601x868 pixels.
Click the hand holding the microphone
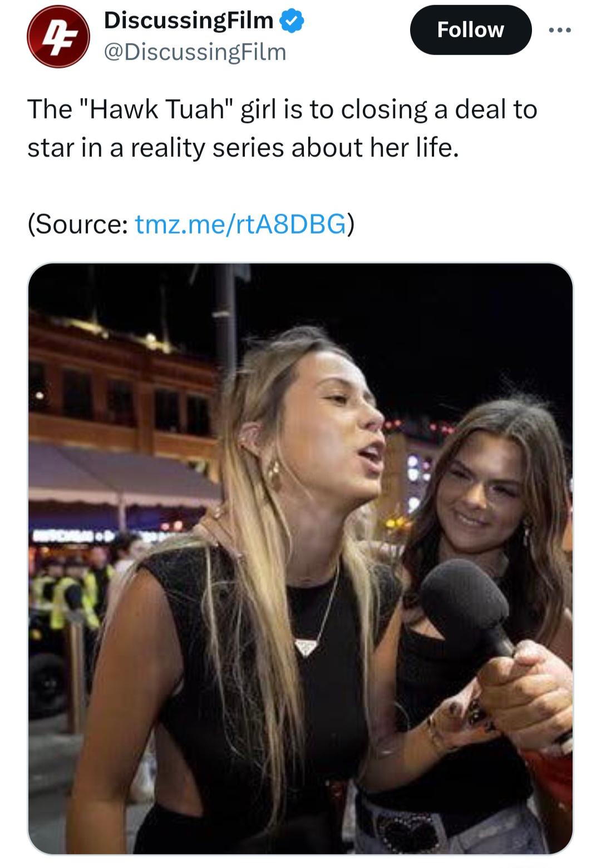(x=523, y=685)
